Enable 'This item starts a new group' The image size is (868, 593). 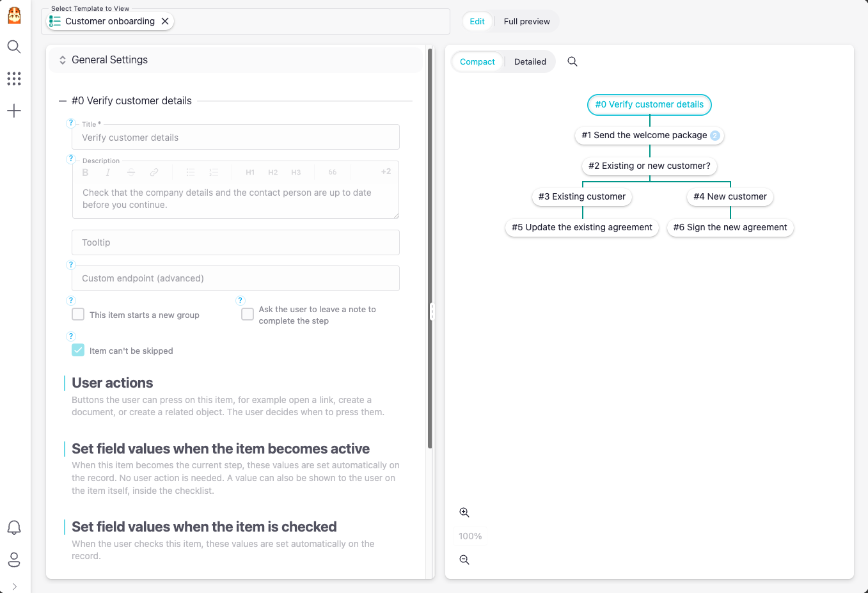(78, 314)
